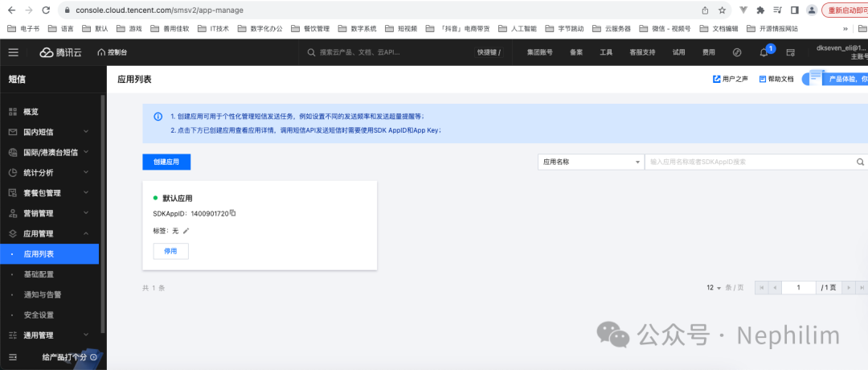Open the browser profile avatar icon
868x370 pixels.
coord(812,10)
